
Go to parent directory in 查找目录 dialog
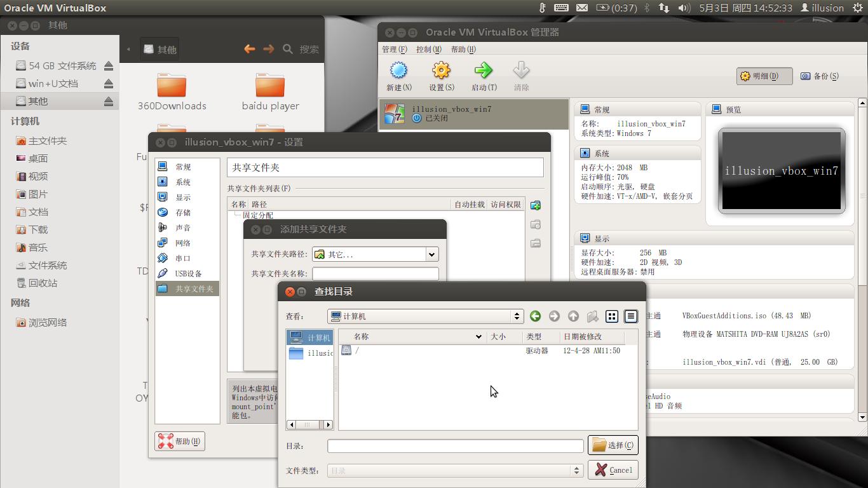573,316
